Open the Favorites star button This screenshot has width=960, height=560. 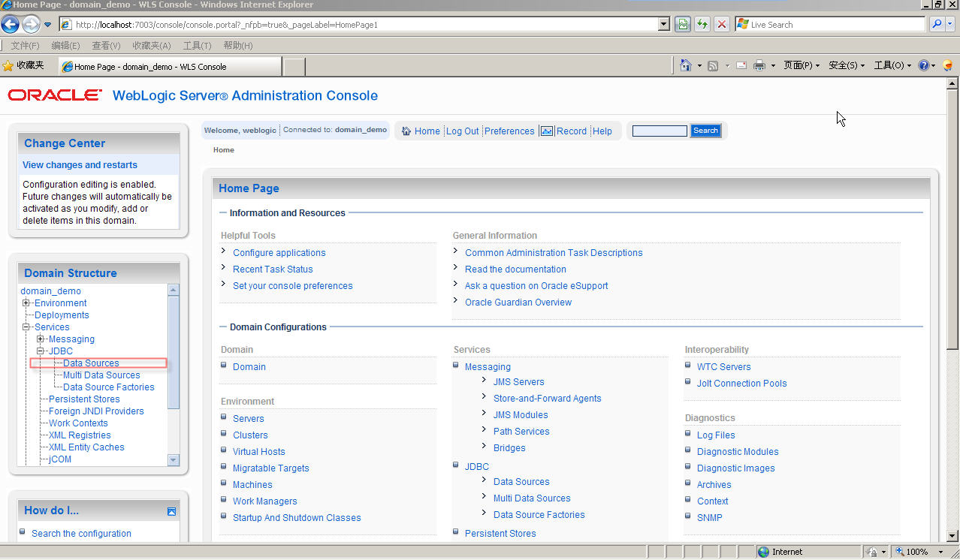(x=23, y=65)
